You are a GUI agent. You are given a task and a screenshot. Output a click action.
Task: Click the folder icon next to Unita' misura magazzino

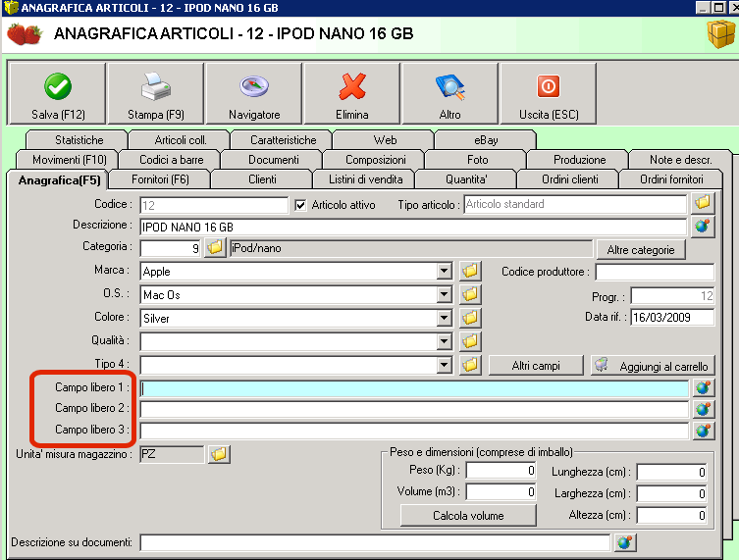219,454
